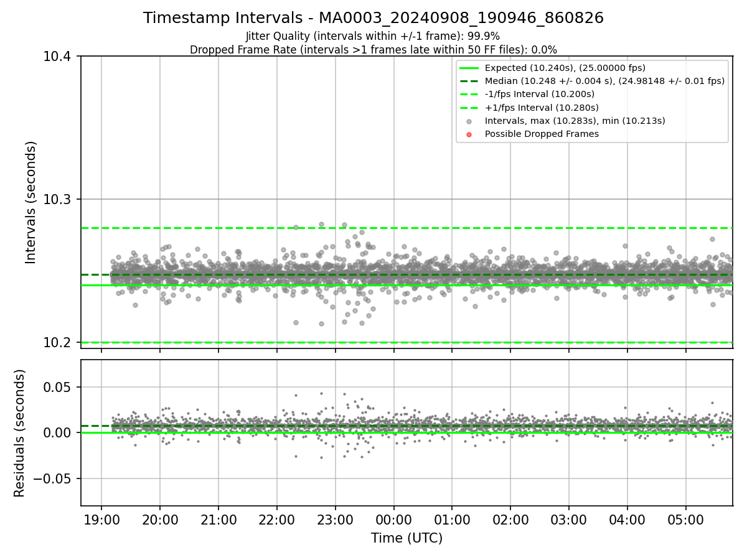The image size is (747, 560).
Task: Click the 01:00 time tick label
Action: (452, 519)
